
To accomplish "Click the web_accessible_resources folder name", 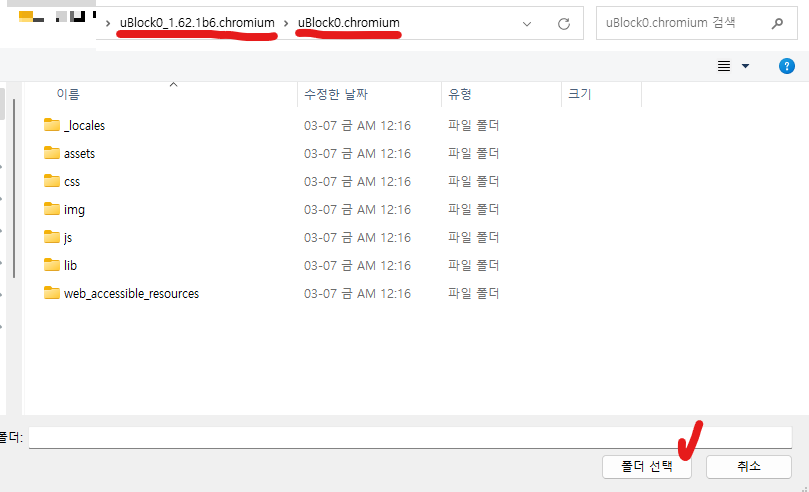I will [131, 293].
